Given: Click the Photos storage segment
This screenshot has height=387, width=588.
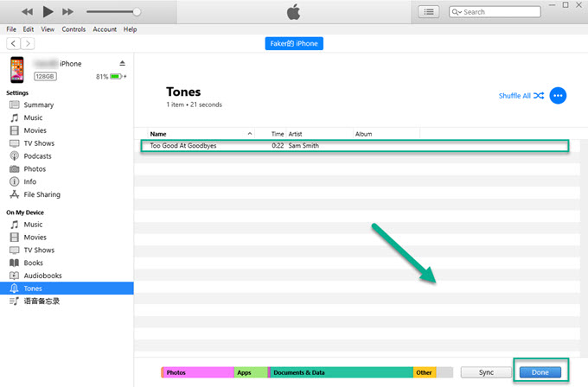Looking at the screenshot, I should click(198, 372).
